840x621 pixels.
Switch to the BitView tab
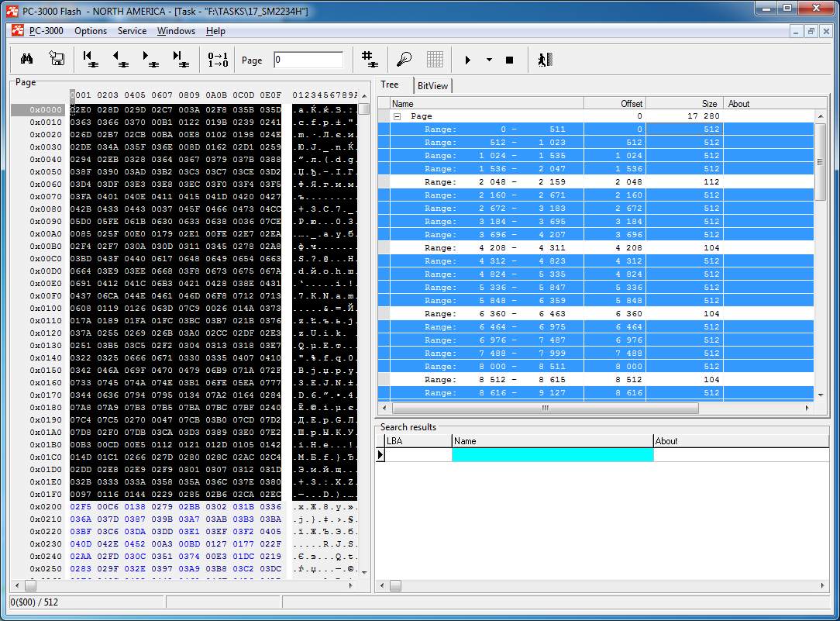click(x=432, y=86)
